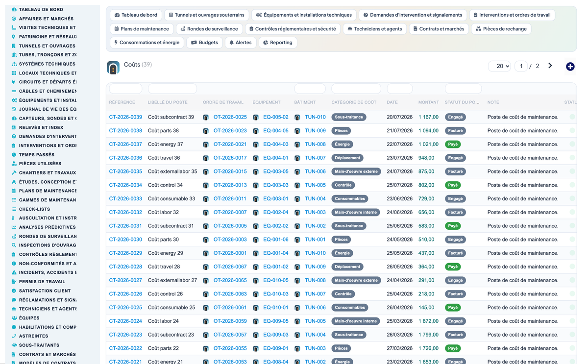Add a new cost with plus icon
The width and height of the screenshot is (588, 364).
(570, 67)
